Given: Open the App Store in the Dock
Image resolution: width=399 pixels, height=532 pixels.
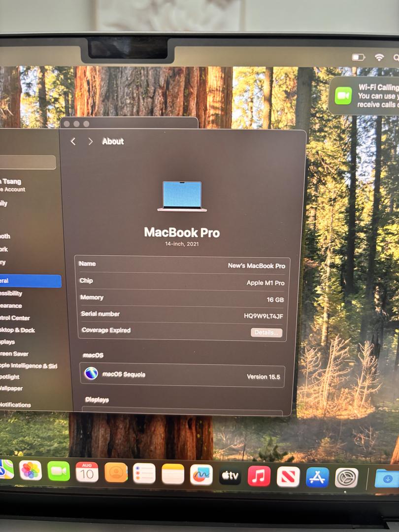Looking at the screenshot, I should (317, 477).
